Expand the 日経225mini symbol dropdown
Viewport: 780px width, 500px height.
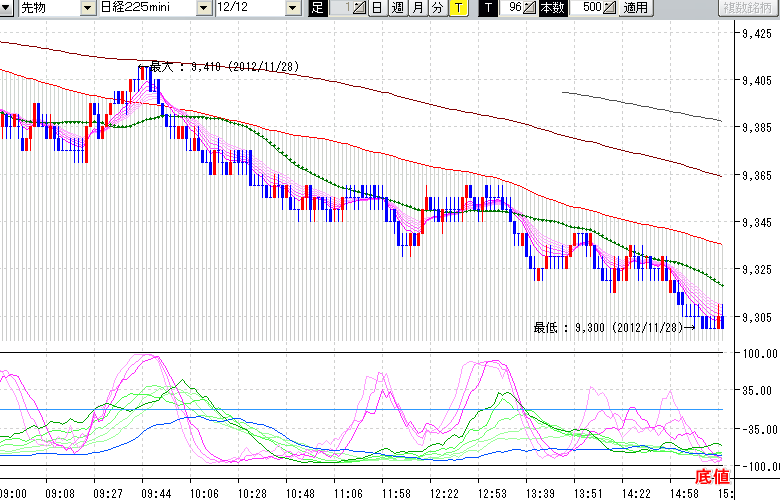tap(204, 8)
